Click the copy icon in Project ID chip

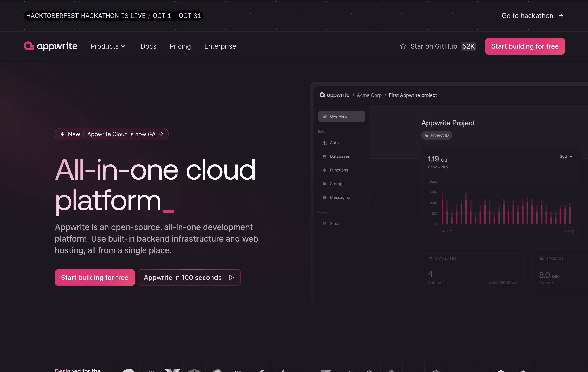pyautogui.click(x=427, y=135)
